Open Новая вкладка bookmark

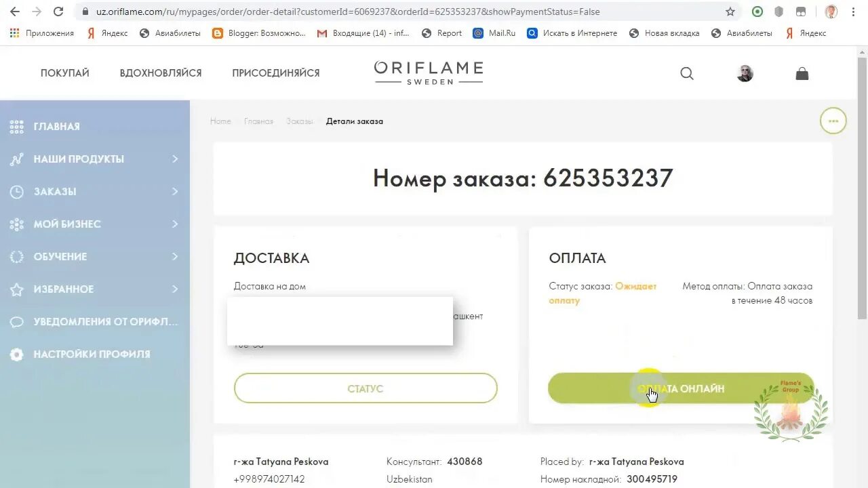click(664, 33)
